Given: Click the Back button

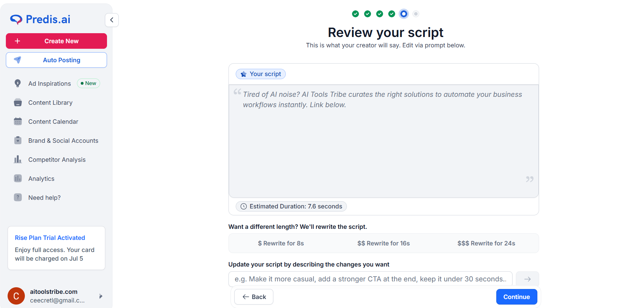Looking at the screenshot, I should pyautogui.click(x=254, y=297).
